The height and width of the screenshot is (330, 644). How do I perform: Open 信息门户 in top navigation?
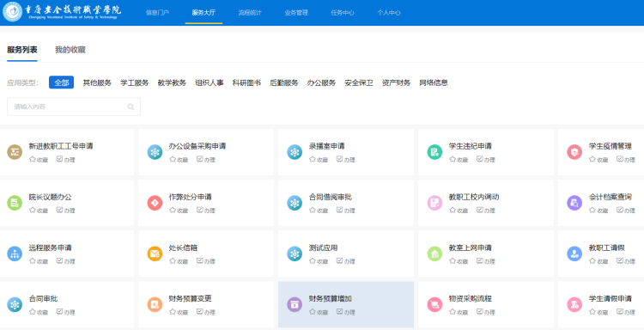click(x=157, y=13)
